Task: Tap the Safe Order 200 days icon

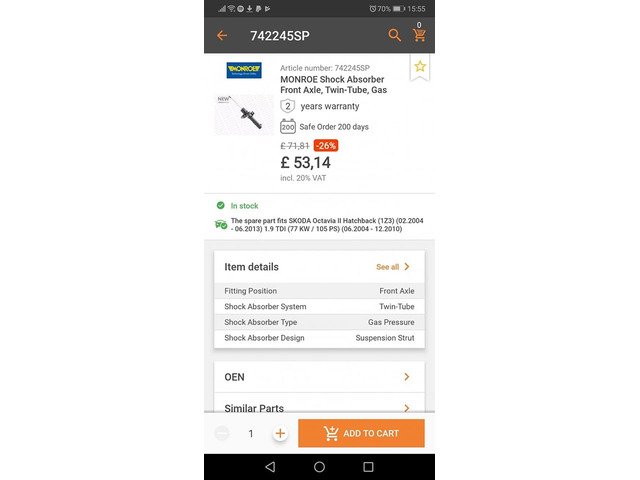Action: 288,127
